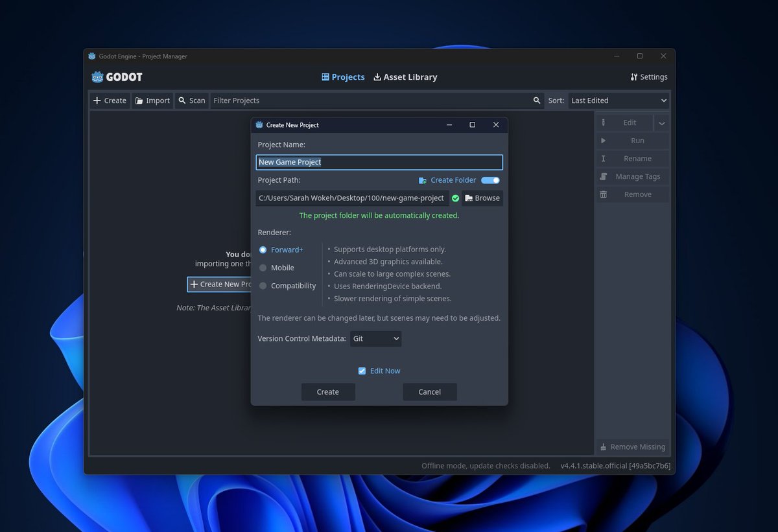Viewport: 778px width, 532px height.
Task: Click the Remove Missing button
Action: pos(632,446)
